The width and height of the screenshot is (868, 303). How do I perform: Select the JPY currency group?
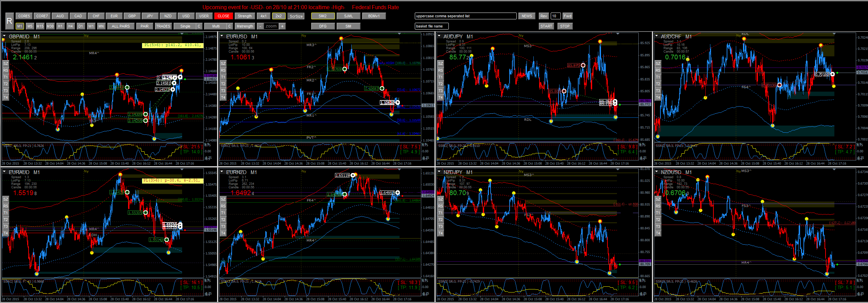click(x=150, y=16)
